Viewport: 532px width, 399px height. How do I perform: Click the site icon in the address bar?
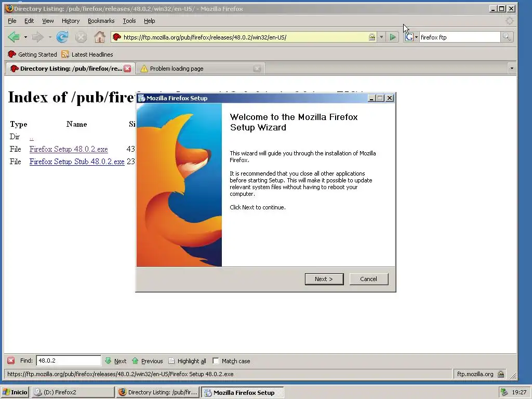pyautogui.click(x=117, y=37)
